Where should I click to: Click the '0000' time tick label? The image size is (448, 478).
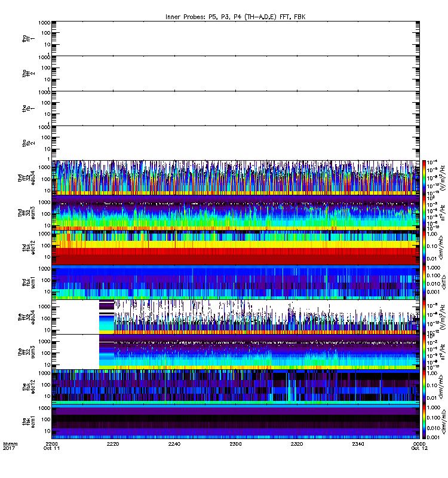click(419, 444)
